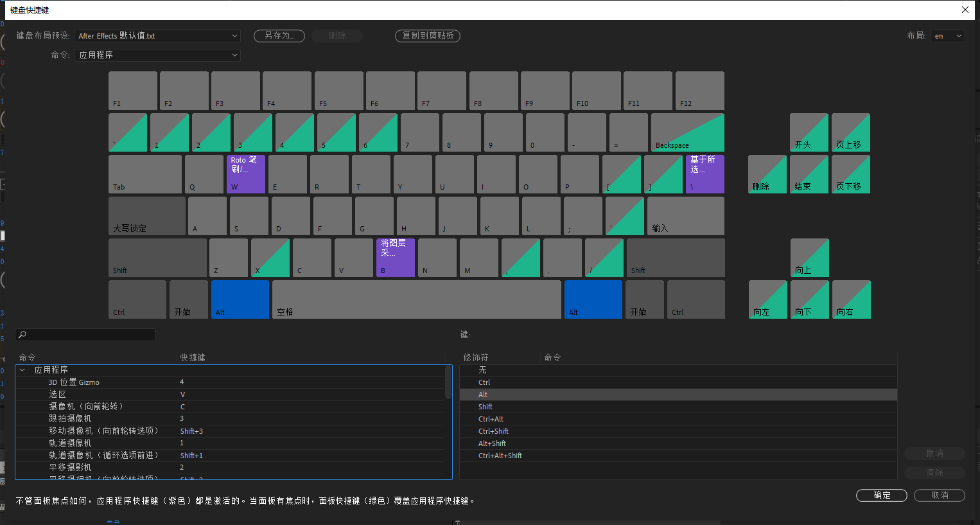Click the 开头 home key
980x525 pixels.
[809, 132]
